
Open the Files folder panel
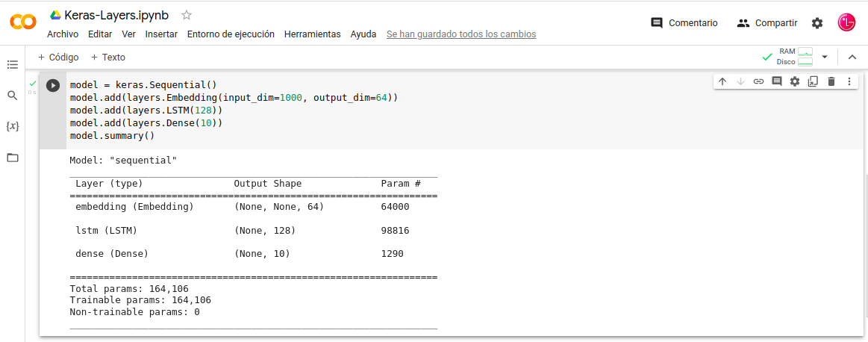point(12,158)
